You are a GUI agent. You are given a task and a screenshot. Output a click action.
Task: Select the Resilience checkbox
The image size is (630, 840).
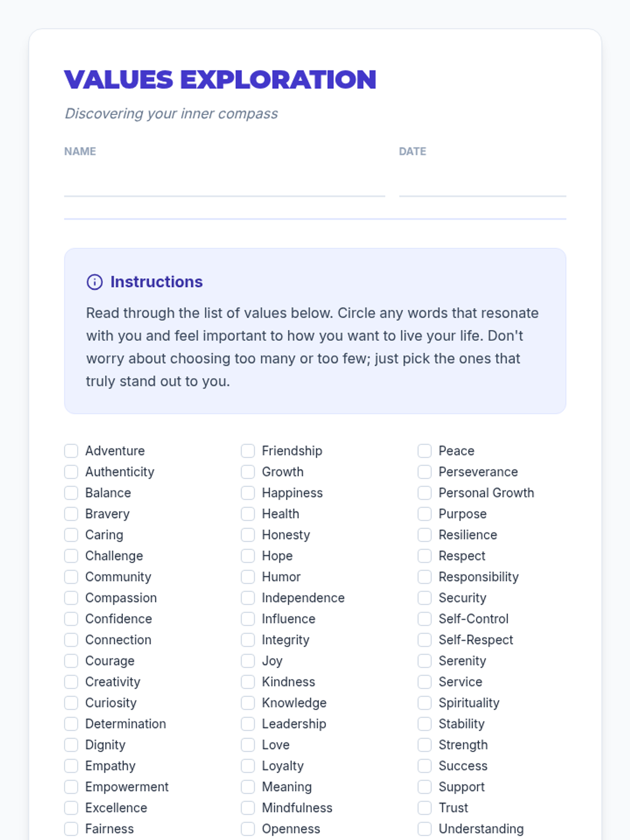click(x=425, y=535)
